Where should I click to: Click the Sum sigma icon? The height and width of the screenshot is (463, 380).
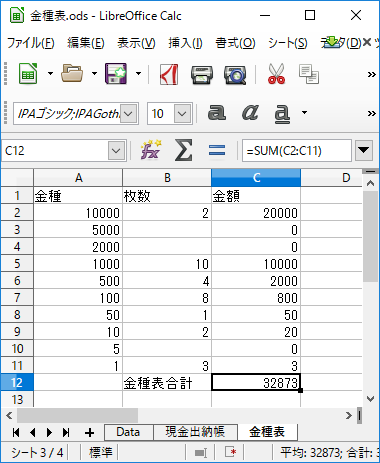(x=184, y=150)
